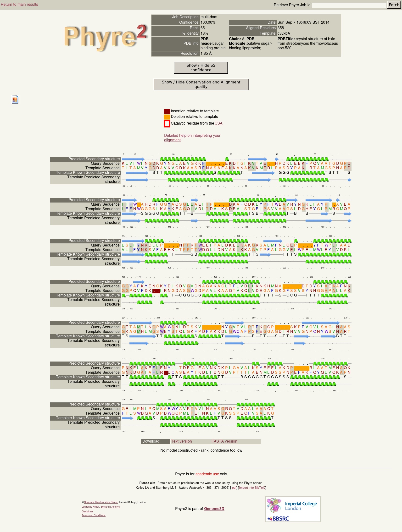The height and width of the screenshot is (532, 402).
Task: Open the Return to main results link
Action: 19,4
